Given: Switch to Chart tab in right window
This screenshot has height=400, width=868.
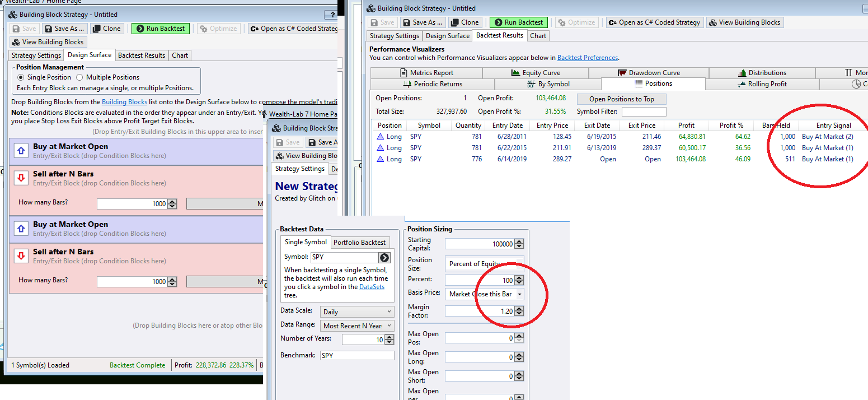Looking at the screenshot, I should pyautogui.click(x=538, y=36).
